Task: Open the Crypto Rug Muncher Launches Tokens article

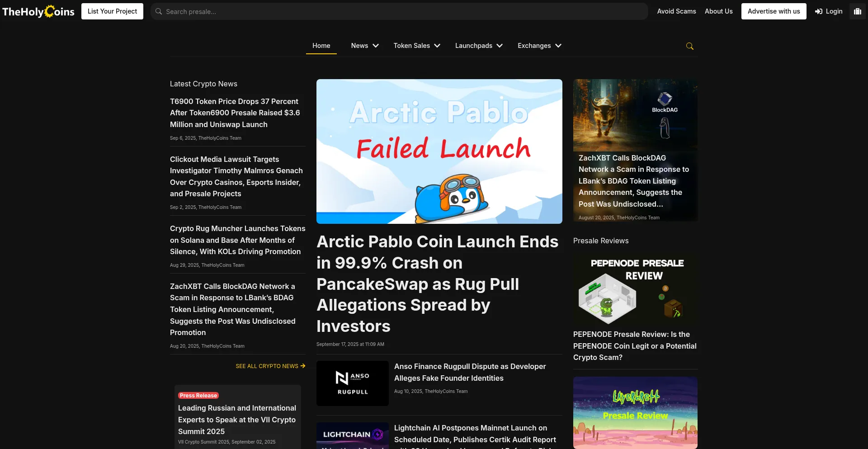Action: 237,240
